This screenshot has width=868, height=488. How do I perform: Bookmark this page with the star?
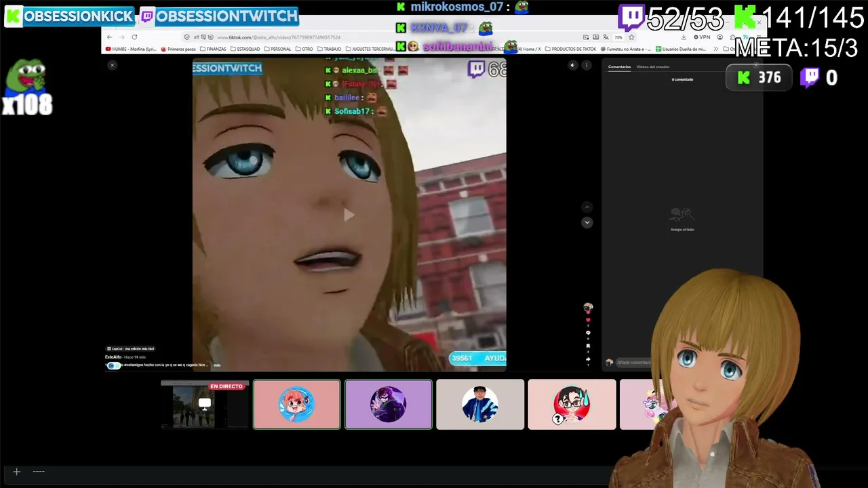tap(631, 37)
